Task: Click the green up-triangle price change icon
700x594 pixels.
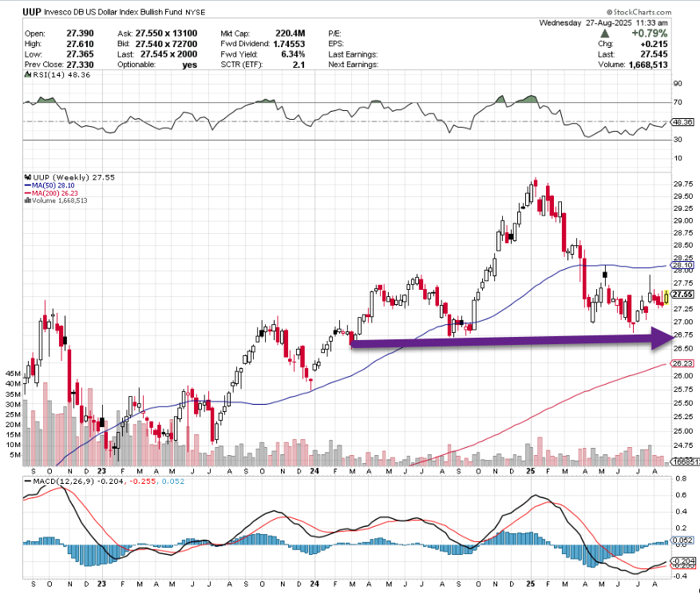Action: click(x=605, y=34)
